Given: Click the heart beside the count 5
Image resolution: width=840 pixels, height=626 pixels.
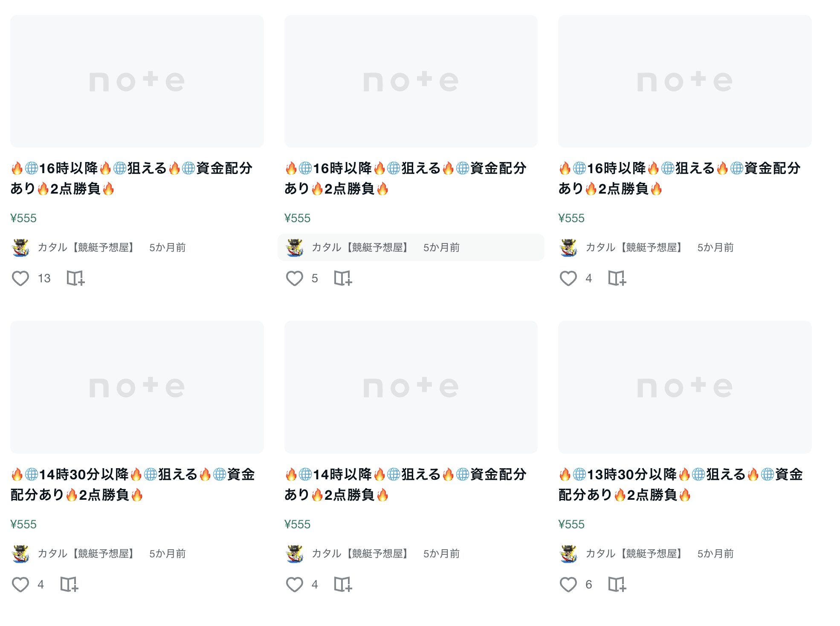Looking at the screenshot, I should (x=294, y=278).
